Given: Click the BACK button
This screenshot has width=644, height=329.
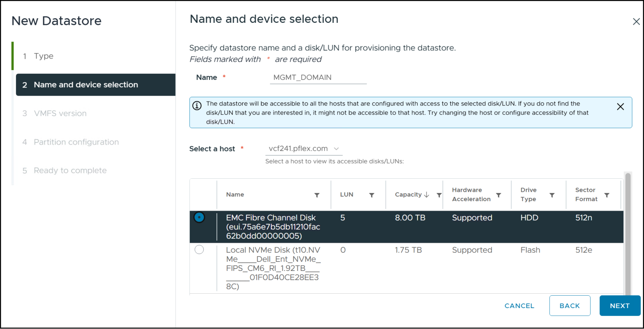Looking at the screenshot, I should tap(570, 306).
